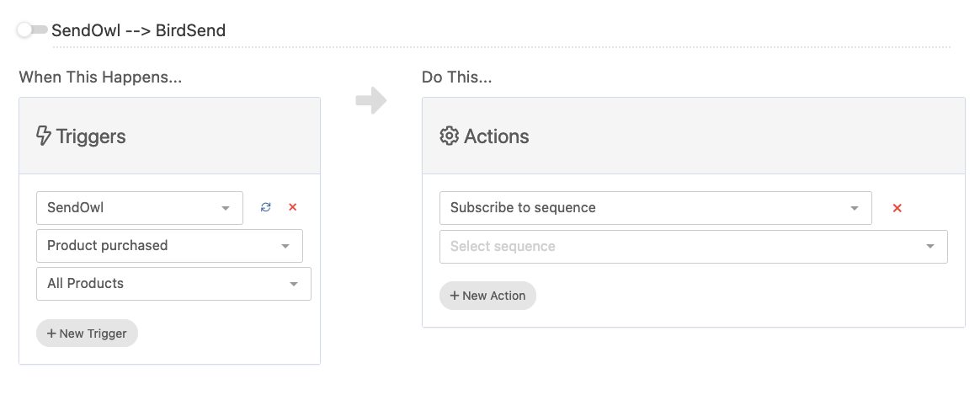Click the gray right arrow between panels
This screenshot has width=980, height=395.
[371, 102]
